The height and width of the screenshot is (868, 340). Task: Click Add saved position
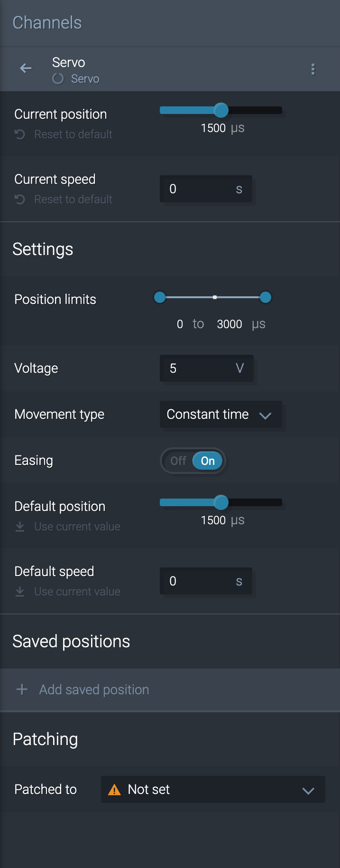(94, 689)
